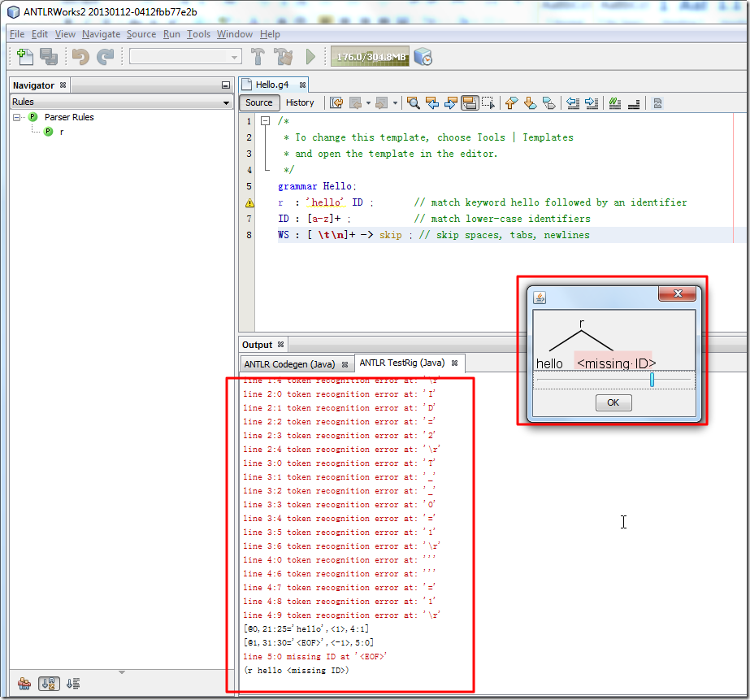The height and width of the screenshot is (700, 750).
Task: Select rule r in Navigator tree
Action: click(x=62, y=132)
